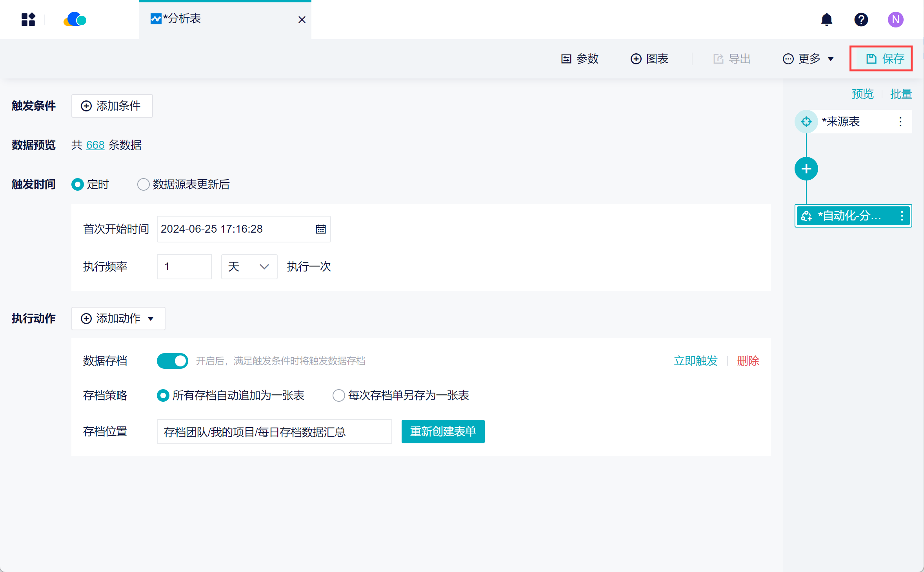Viewport: 924px width, 572px height.
Task: Click the notification bell icon
Action: click(826, 19)
